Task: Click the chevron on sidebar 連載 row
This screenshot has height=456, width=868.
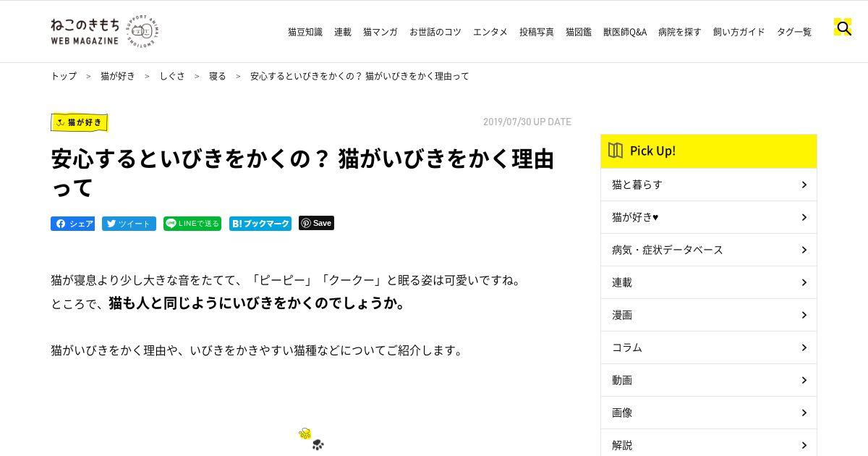Action: (x=804, y=282)
